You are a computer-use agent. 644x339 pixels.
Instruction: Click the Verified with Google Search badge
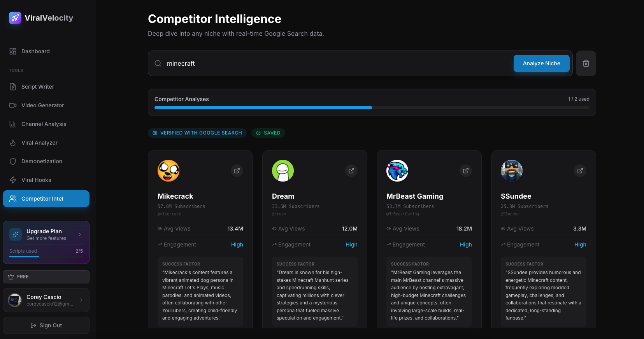point(197,133)
